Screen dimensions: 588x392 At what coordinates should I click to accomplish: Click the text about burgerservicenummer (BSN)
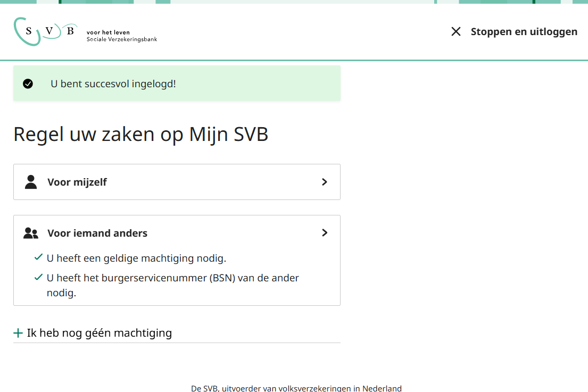173,285
